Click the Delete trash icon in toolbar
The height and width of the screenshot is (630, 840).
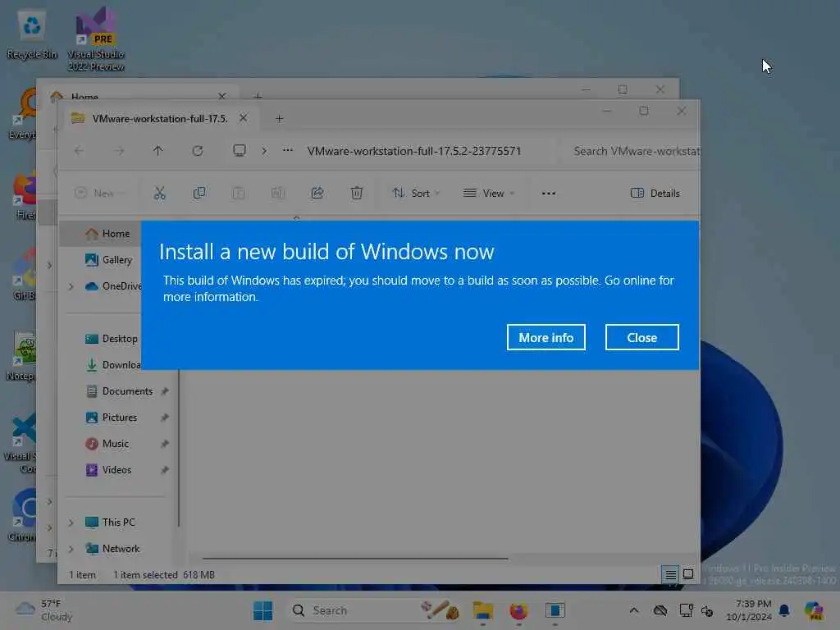pos(356,193)
